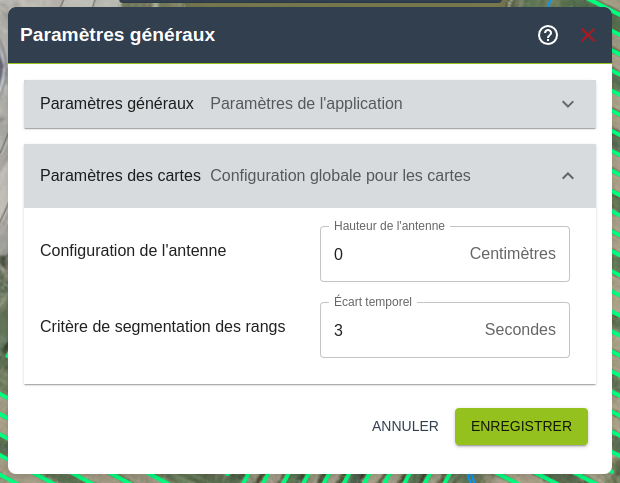The image size is (620, 483).
Task: Click the Secondes unit suffix
Action: 520,330
